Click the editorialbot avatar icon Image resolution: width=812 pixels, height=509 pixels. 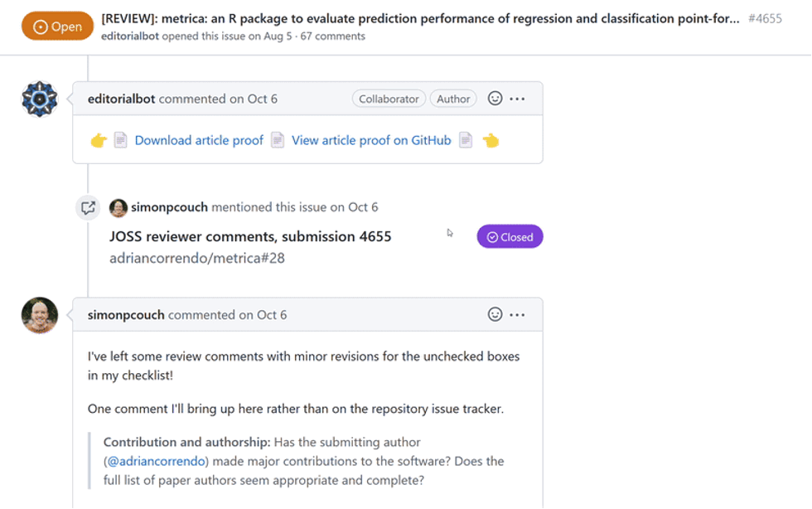pos(40,99)
